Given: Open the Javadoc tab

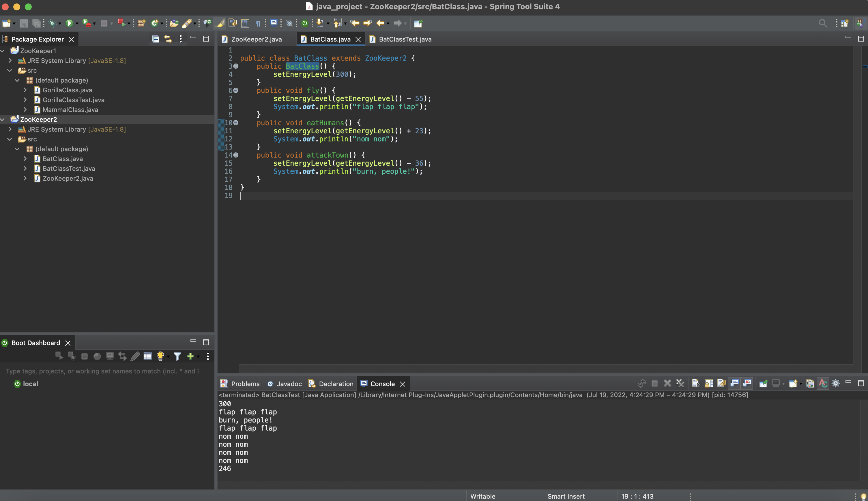Looking at the screenshot, I should [285, 384].
